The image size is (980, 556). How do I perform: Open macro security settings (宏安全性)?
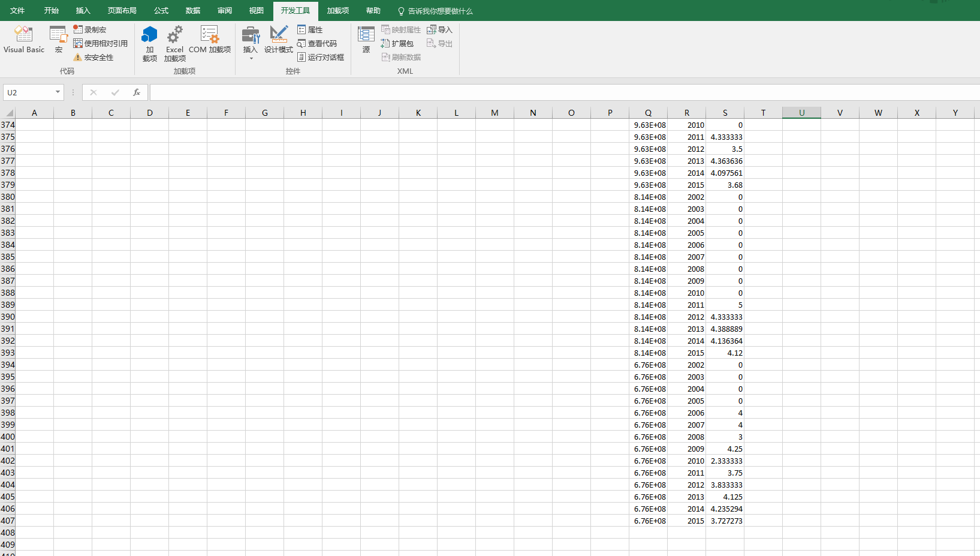tap(94, 57)
